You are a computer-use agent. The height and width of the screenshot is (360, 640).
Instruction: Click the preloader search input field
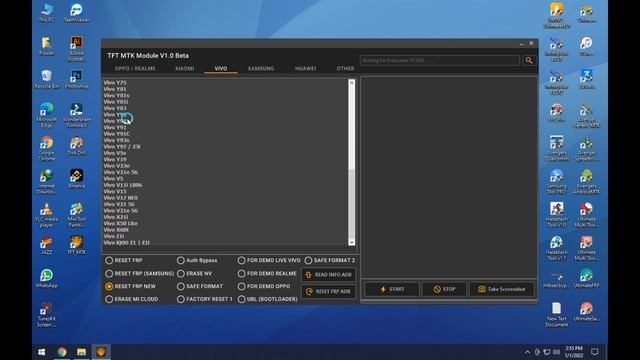click(x=440, y=60)
